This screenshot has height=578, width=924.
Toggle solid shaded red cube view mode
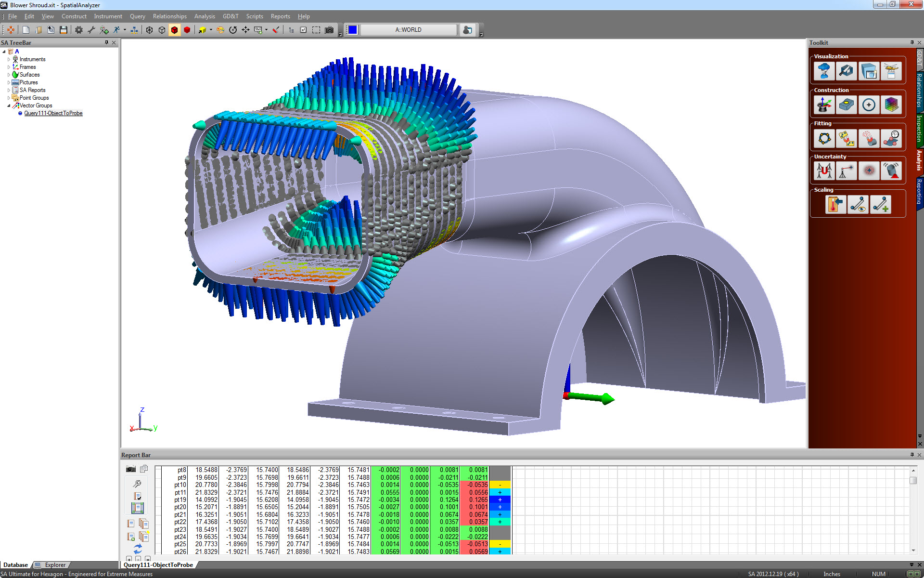click(x=187, y=30)
